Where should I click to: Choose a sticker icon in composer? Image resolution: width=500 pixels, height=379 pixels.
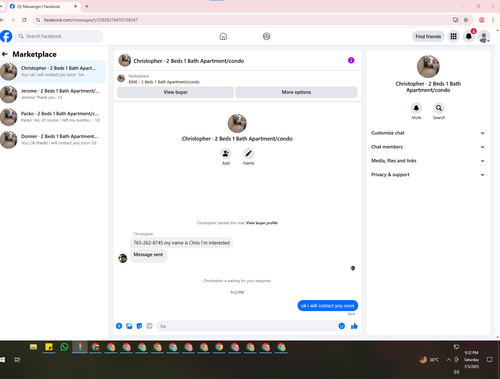(x=139, y=326)
